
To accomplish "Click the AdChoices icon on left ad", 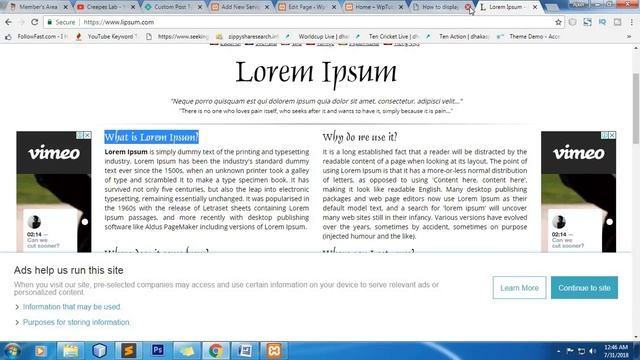I will pyautogui.click(x=80, y=135).
